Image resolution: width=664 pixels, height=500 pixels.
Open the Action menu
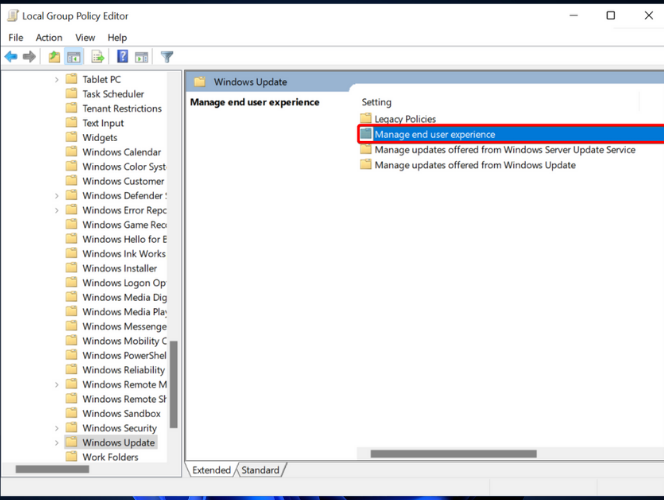click(49, 38)
